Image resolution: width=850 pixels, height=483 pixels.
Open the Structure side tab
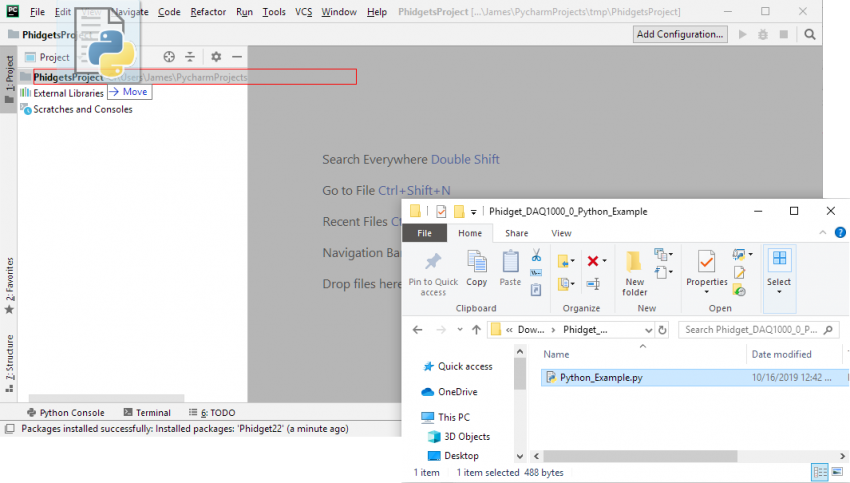point(9,363)
